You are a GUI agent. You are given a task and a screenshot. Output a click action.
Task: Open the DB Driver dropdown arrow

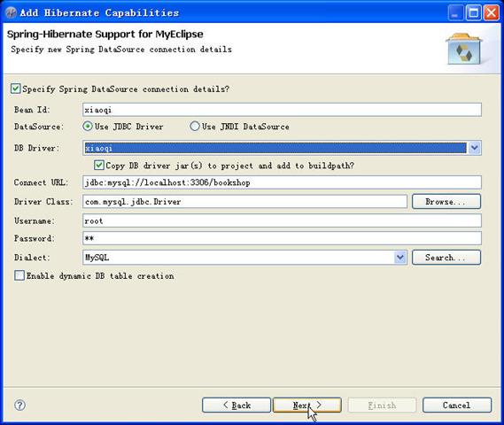(475, 148)
